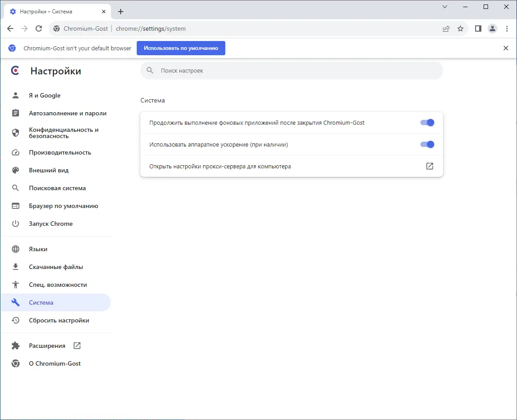This screenshot has width=517, height=420.
Task: Open proxy settings with external link arrow
Action: tap(429, 166)
